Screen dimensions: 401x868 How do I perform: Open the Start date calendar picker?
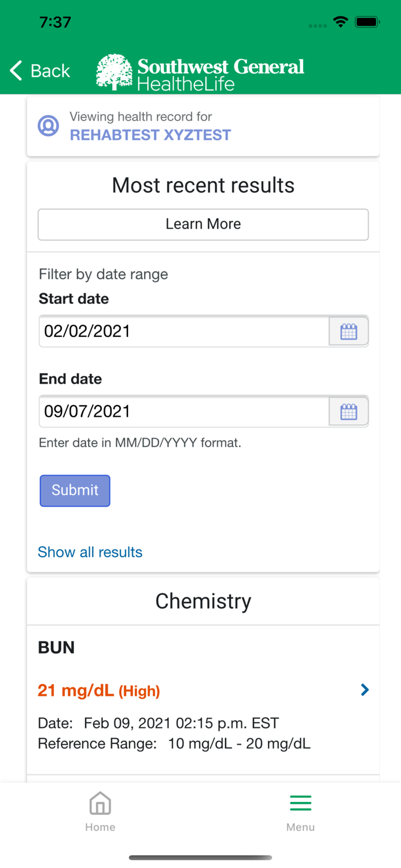pos(348,332)
